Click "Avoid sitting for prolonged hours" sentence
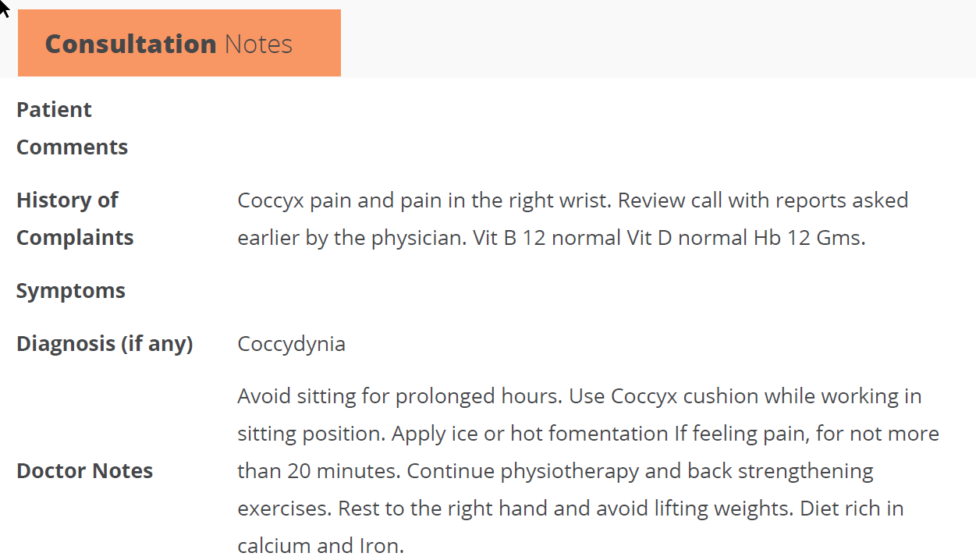The image size is (976, 560). [x=399, y=396]
